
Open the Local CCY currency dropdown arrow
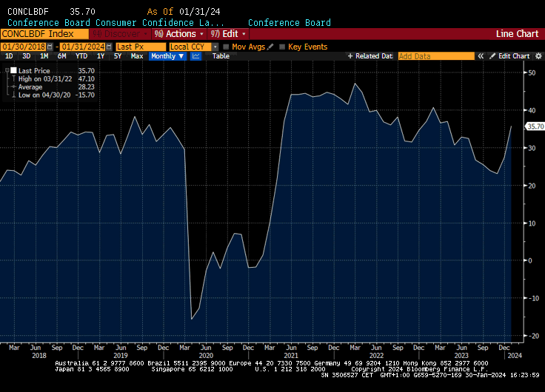coord(215,47)
